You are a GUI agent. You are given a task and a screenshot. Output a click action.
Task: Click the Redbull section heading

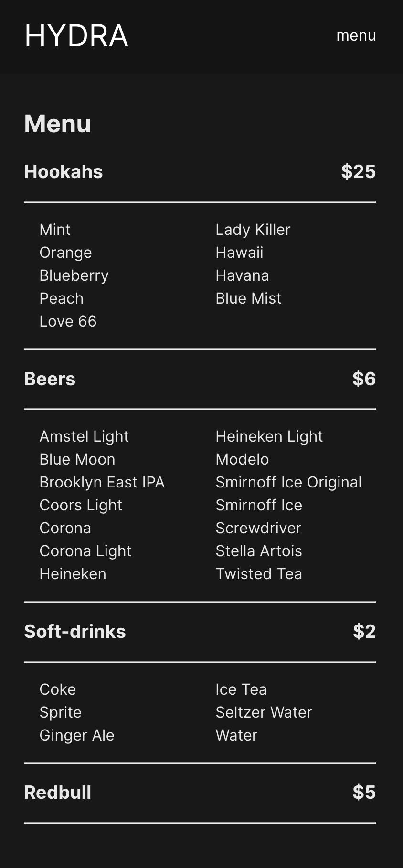coord(58,793)
